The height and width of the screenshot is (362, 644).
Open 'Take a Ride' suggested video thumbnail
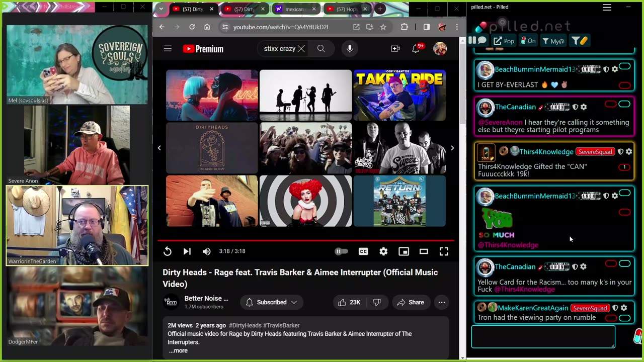point(399,95)
